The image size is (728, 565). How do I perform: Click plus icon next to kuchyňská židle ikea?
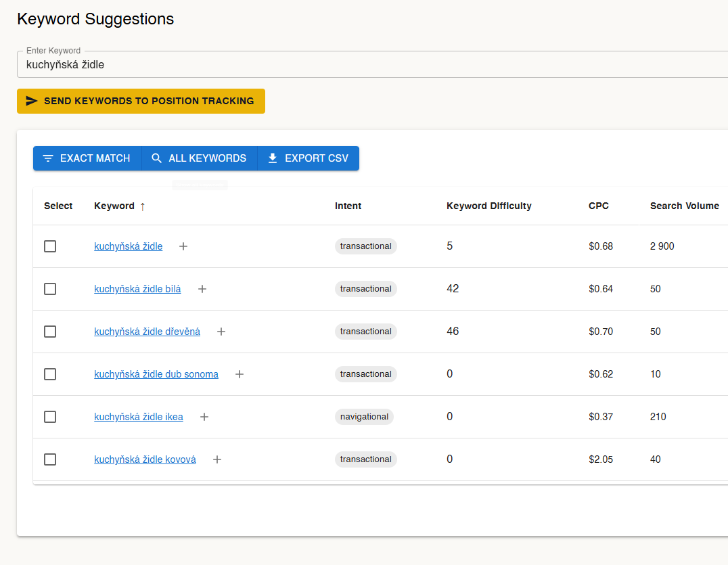[204, 417]
